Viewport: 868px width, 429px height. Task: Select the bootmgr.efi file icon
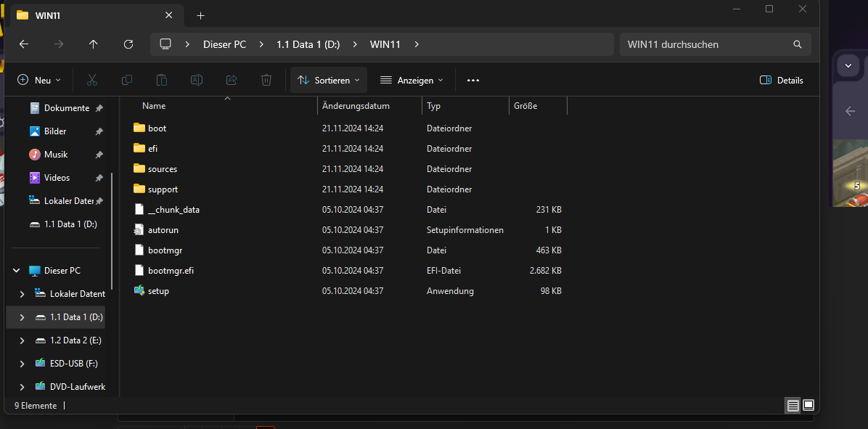point(139,270)
